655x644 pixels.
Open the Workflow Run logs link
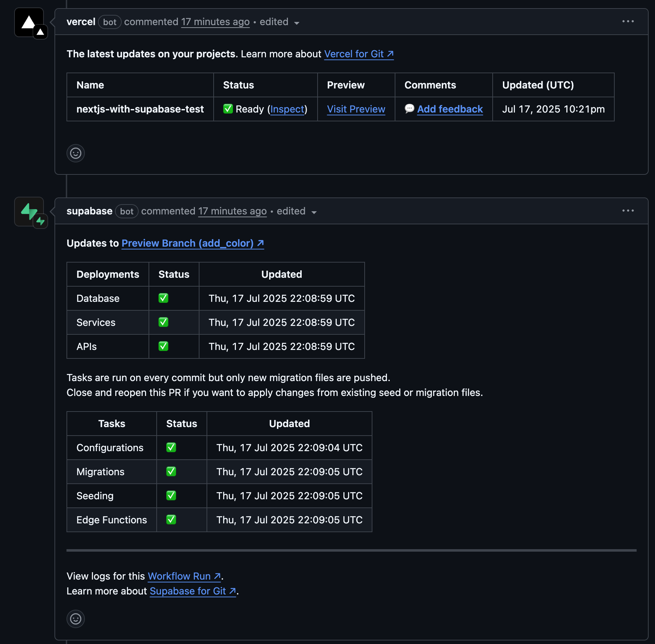click(184, 576)
